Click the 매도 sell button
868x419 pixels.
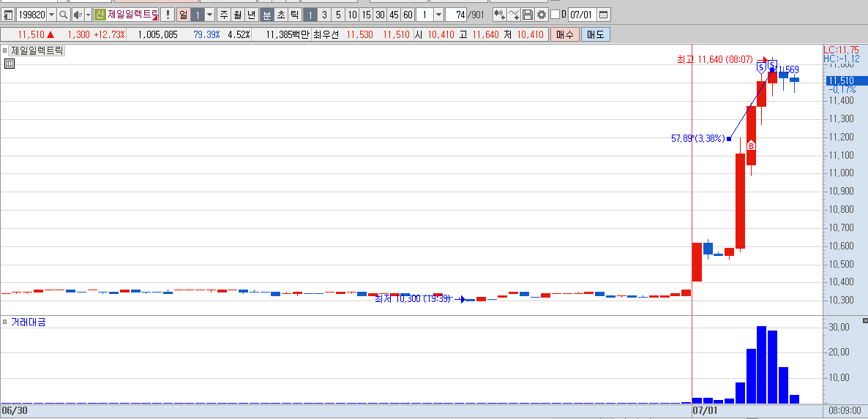[596, 34]
